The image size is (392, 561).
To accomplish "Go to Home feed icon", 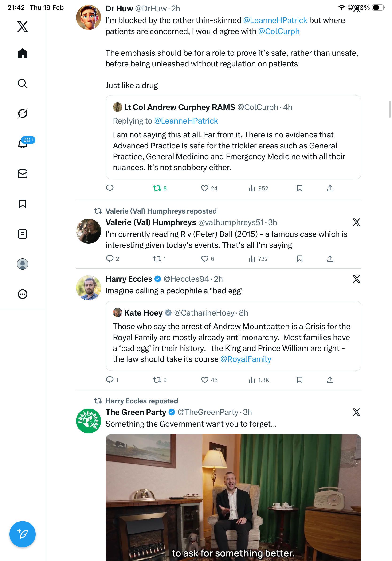I will point(23,53).
